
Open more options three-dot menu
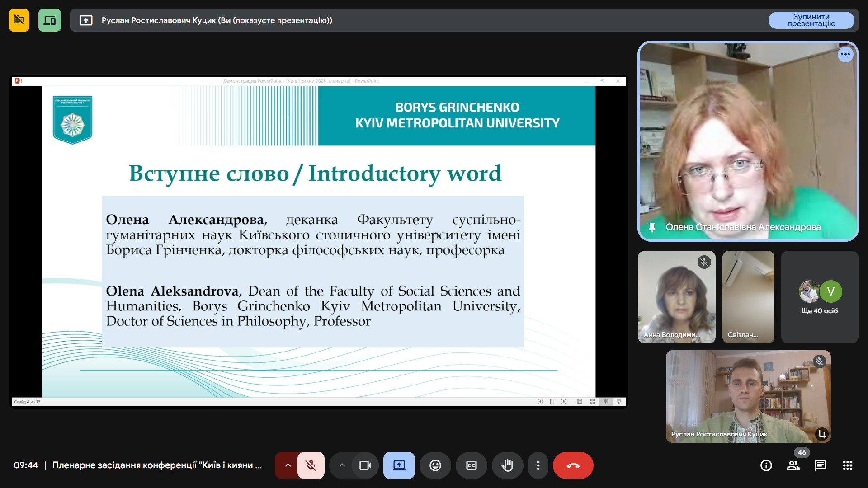point(538,465)
